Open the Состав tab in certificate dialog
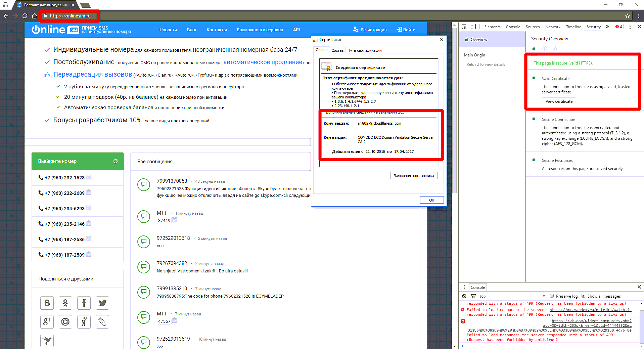 (337, 50)
